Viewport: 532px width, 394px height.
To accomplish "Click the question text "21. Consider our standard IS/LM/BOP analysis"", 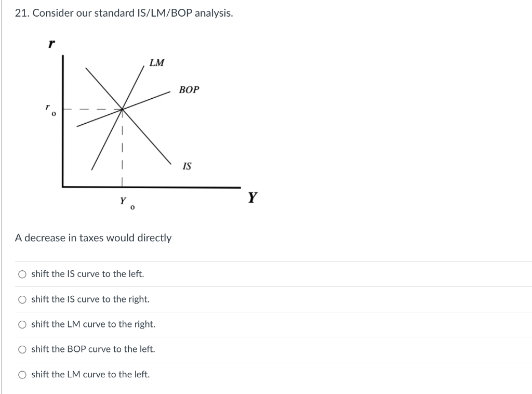I will pyautogui.click(x=124, y=13).
